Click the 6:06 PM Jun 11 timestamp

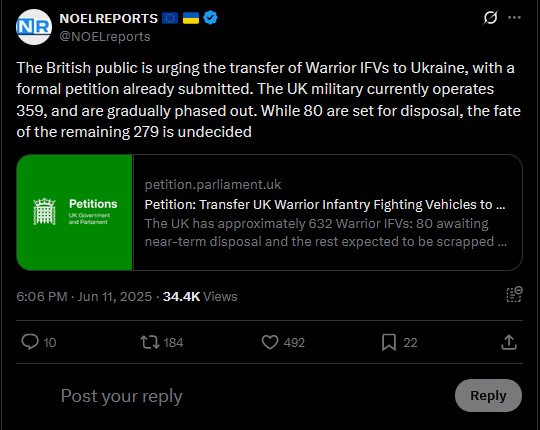84,296
